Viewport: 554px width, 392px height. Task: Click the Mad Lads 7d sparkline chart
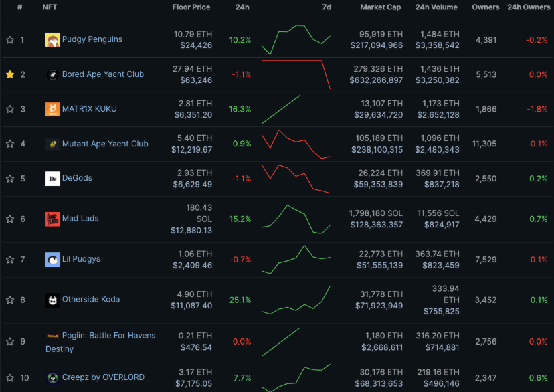point(296,219)
